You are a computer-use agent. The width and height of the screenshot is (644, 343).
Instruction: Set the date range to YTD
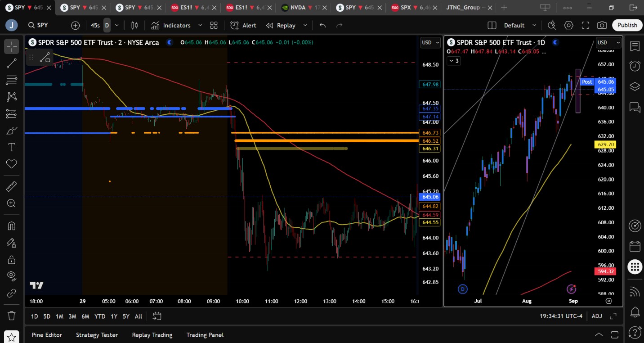tap(100, 316)
